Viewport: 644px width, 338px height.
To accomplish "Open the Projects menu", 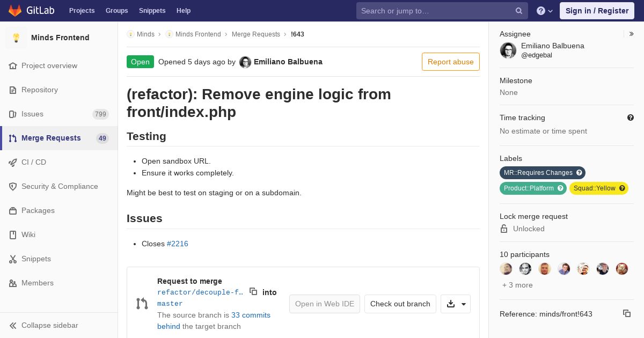I will coord(82,11).
